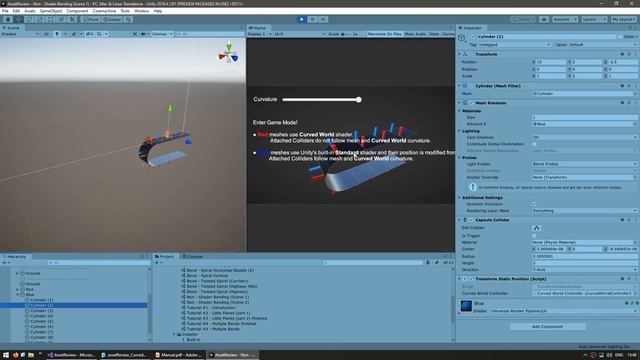Collapse the Blue group in Hierarchy
The width and height of the screenshot is (640, 360).
point(18,294)
